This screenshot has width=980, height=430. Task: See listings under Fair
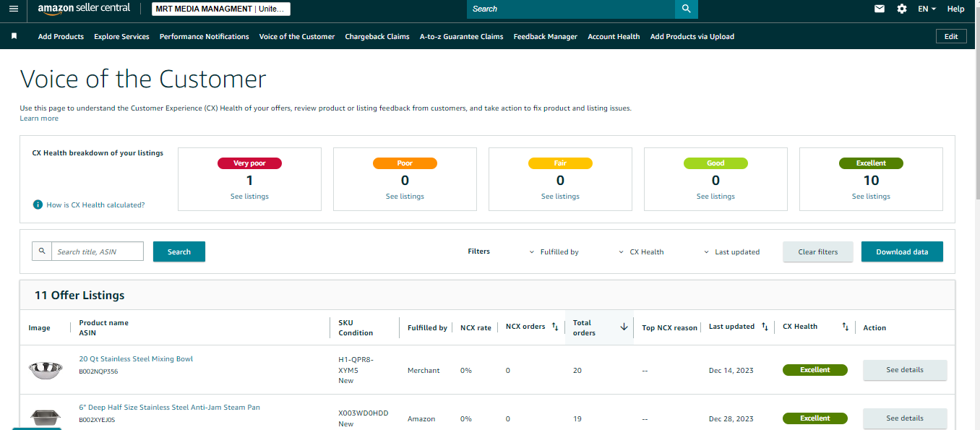point(560,197)
